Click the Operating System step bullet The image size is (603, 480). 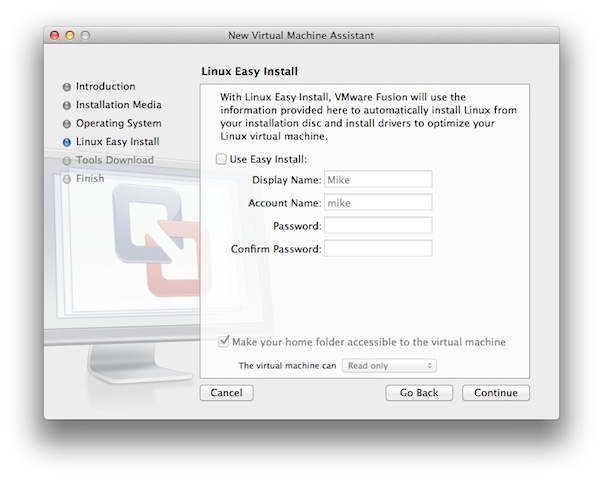click(x=67, y=124)
